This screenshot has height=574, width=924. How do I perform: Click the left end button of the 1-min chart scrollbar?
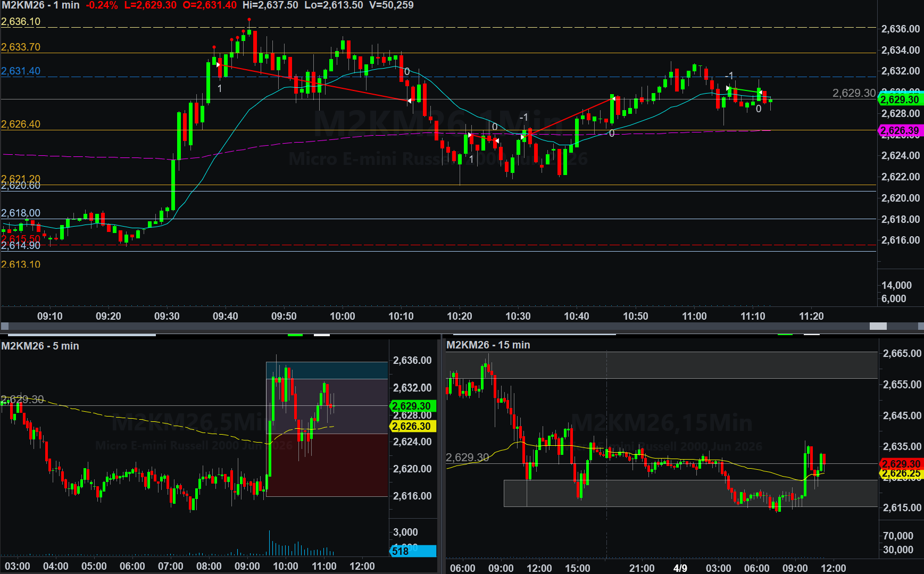coord(4,326)
